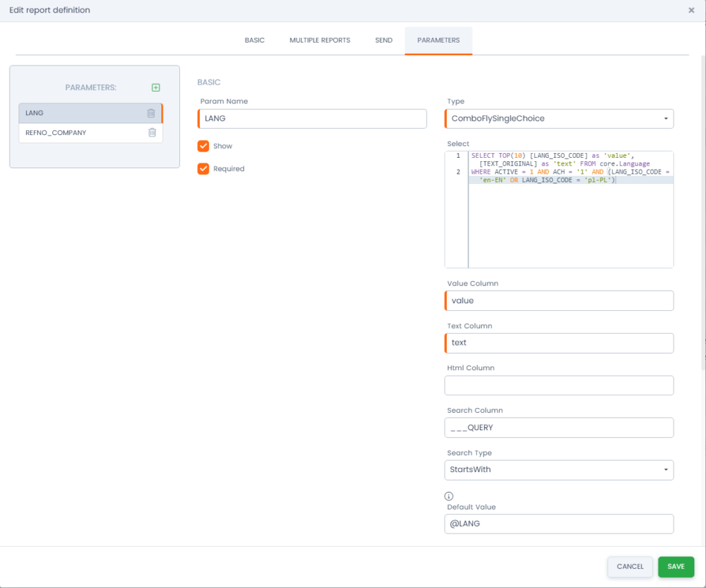Click the green add parameter plus icon
This screenshot has height=588, width=706.
156,88
